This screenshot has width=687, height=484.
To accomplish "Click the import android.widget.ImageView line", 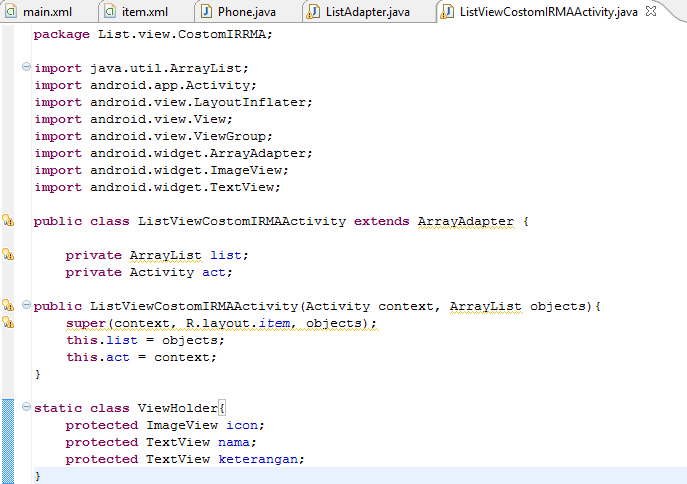I will point(162,170).
